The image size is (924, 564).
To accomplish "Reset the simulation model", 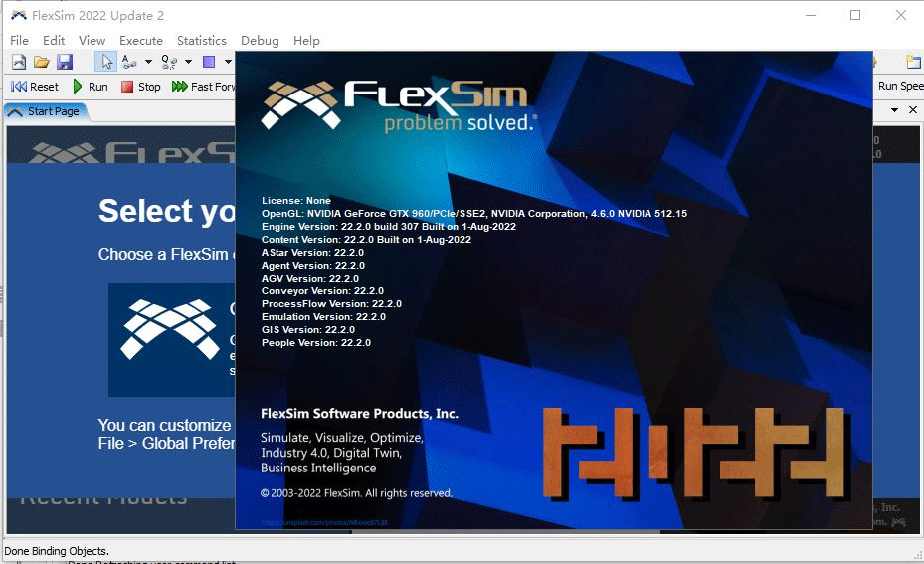I will click(x=35, y=87).
